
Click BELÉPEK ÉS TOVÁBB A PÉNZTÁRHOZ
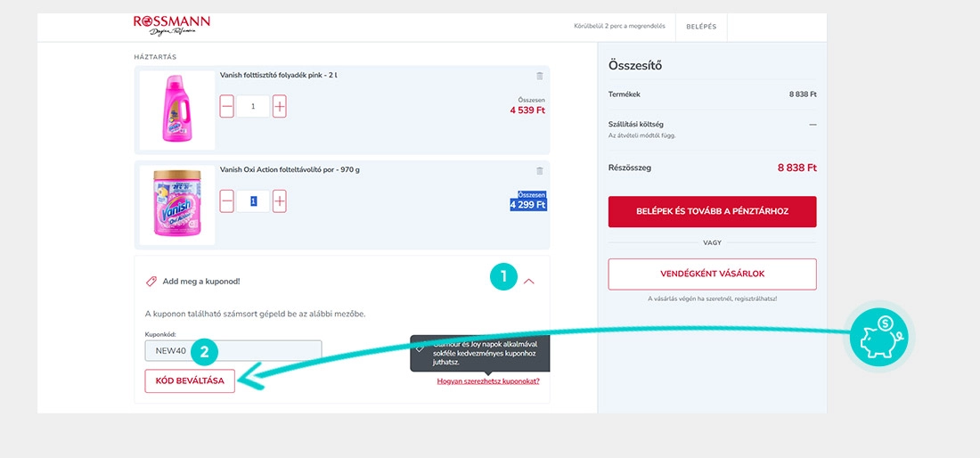tap(713, 212)
